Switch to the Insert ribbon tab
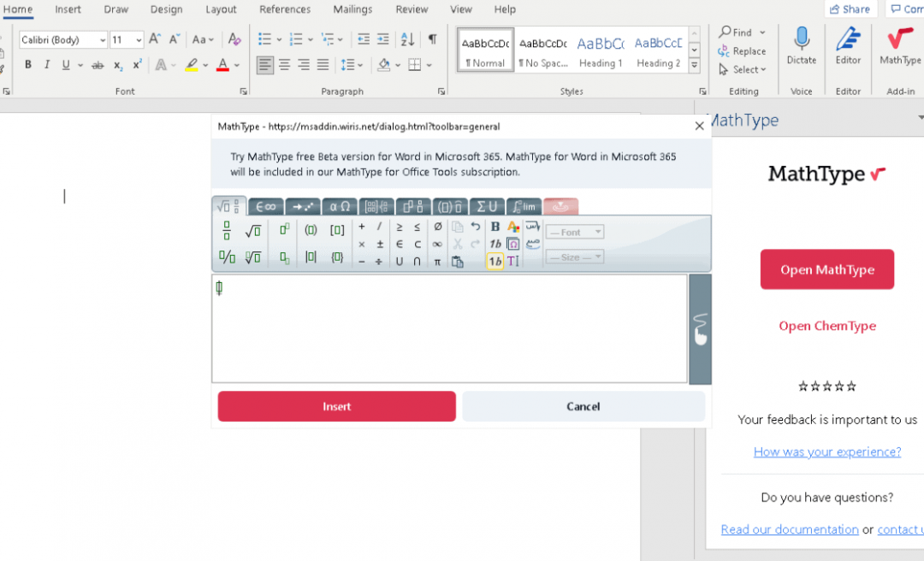The image size is (924, 561). [68, 9]
